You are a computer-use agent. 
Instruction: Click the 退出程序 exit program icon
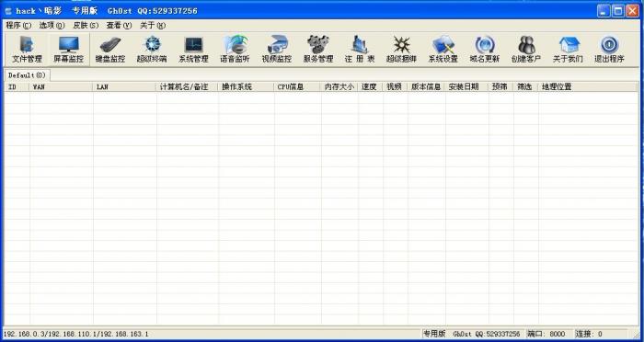click(x=609, y=50)
